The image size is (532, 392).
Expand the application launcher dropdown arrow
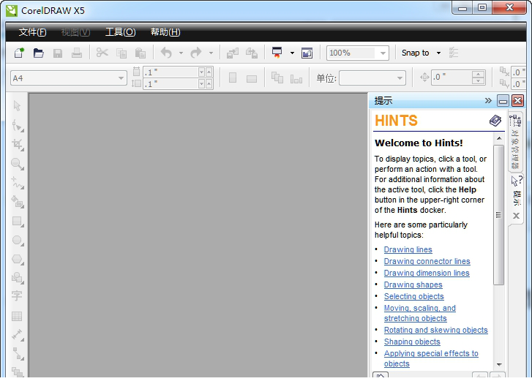click(x=292, y=53)
